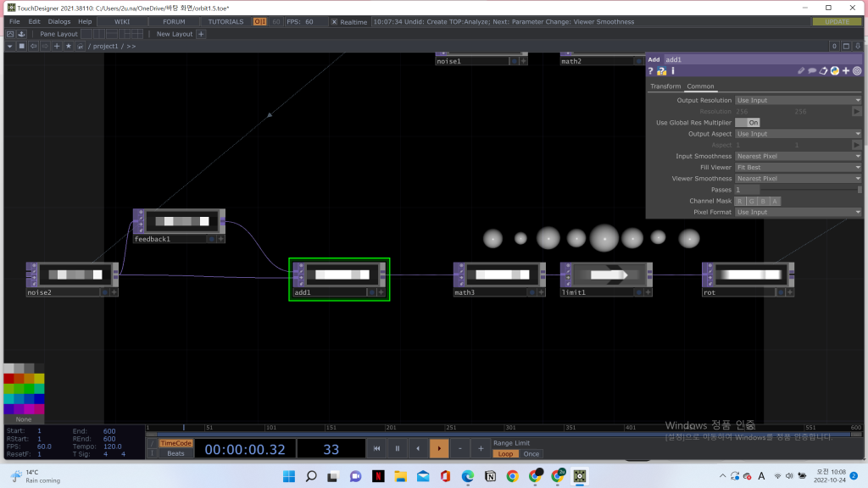The height and width of the screenshot is (488, 868).
Task: Switch to the Transform tab
Action: pyautogui.click(x=665, y=86)
